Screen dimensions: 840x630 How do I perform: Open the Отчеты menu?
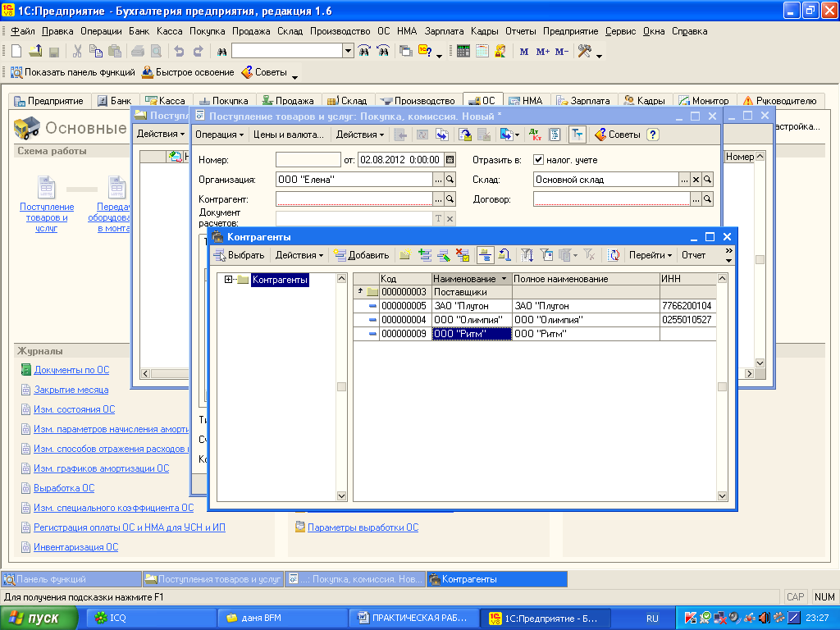[521, 31]
